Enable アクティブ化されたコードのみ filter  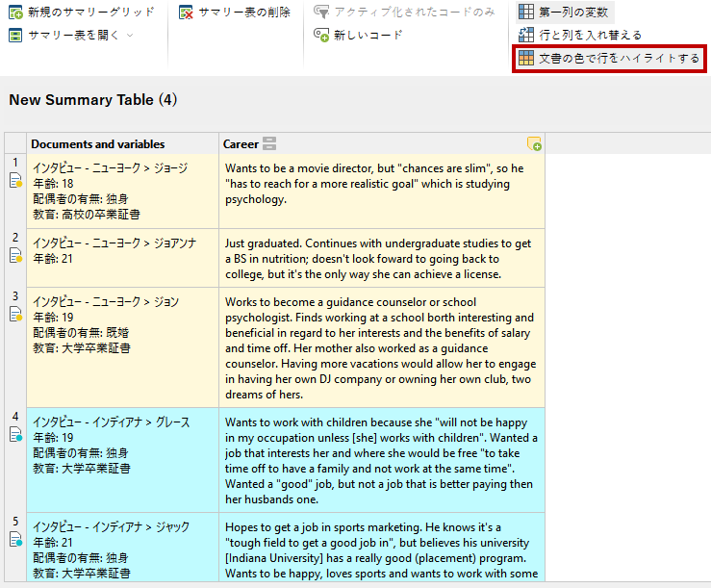coord(404,13)
